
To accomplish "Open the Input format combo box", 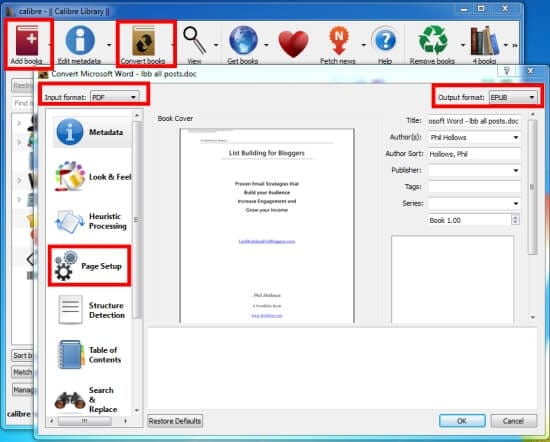I will point(115,97).
